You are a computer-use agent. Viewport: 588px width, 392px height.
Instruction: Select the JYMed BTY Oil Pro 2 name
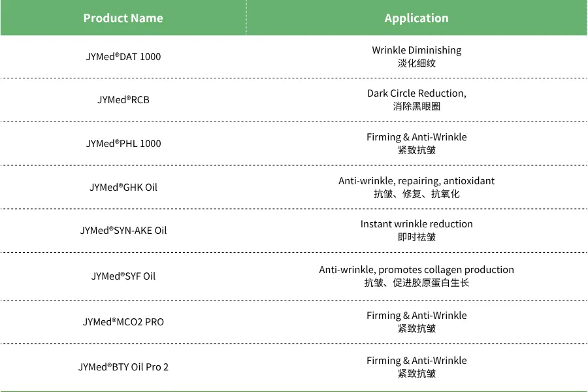(x=123, y=367)
